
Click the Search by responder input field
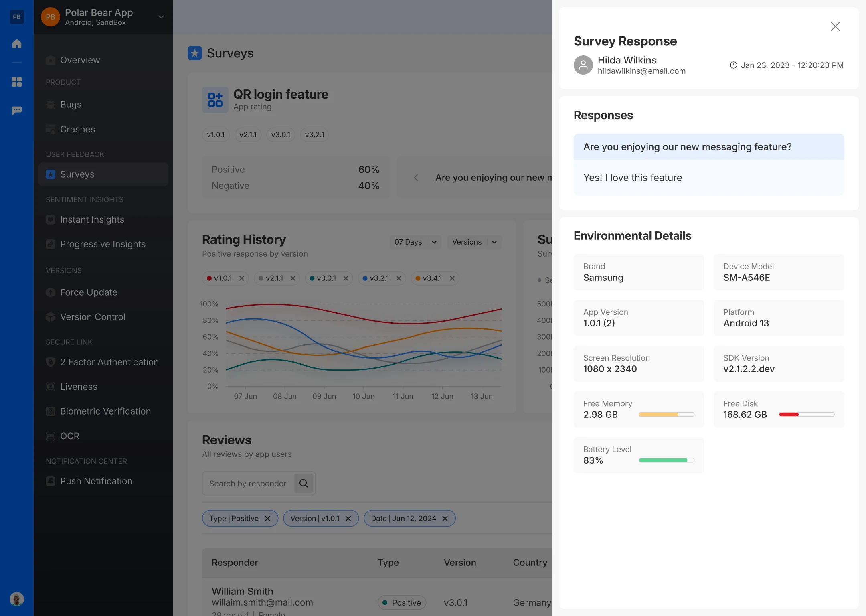[x=248, y=484]
